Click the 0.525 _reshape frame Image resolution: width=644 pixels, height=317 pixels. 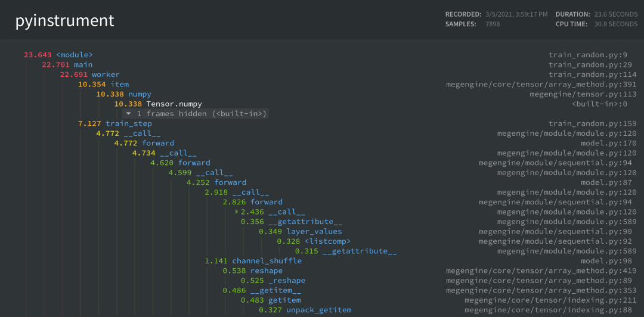click(273, 281)
